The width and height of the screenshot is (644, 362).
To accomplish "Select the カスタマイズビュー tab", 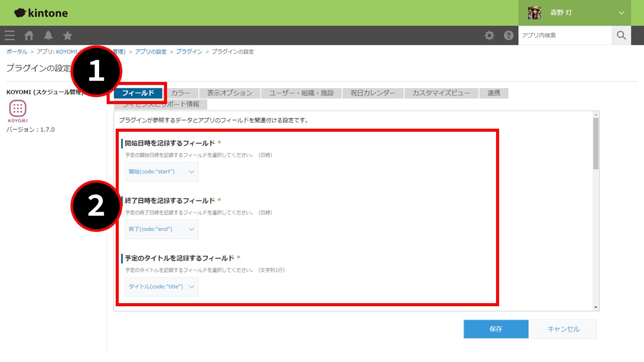I will (x=441, y=93).
